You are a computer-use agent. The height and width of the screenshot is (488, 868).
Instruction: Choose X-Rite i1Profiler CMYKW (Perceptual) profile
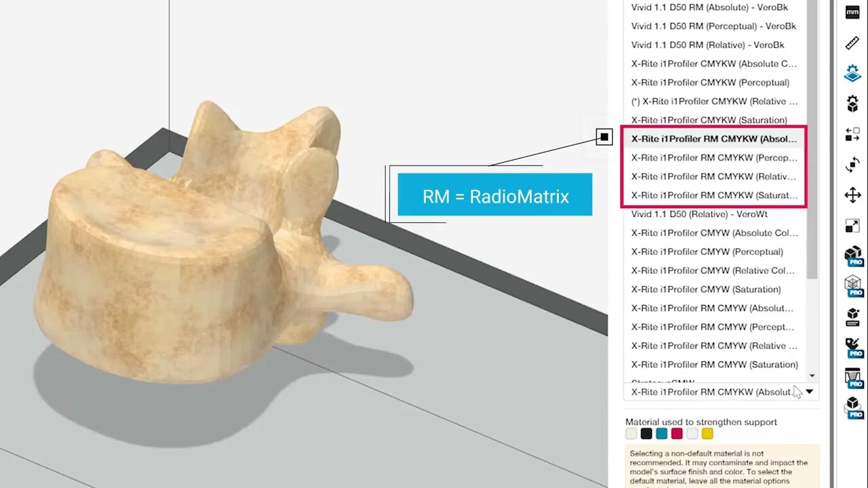pyautogui.click(x=710, y=83)
